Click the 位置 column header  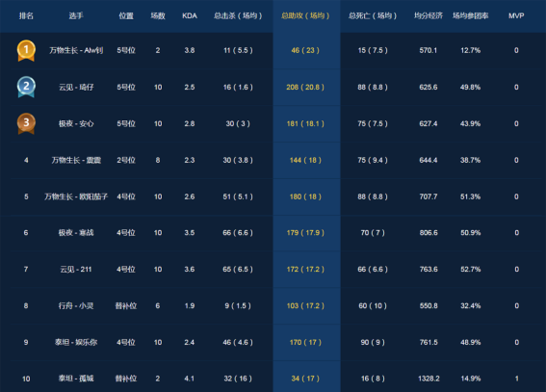[x=126, y=15]
